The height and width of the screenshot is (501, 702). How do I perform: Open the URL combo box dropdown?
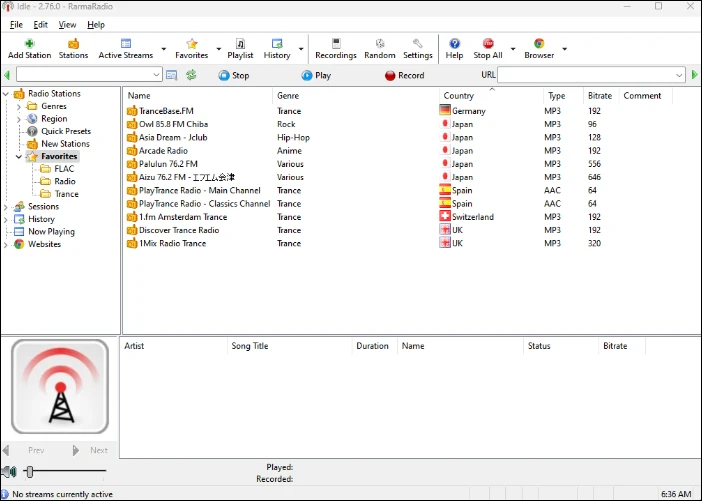pos(679,75)
